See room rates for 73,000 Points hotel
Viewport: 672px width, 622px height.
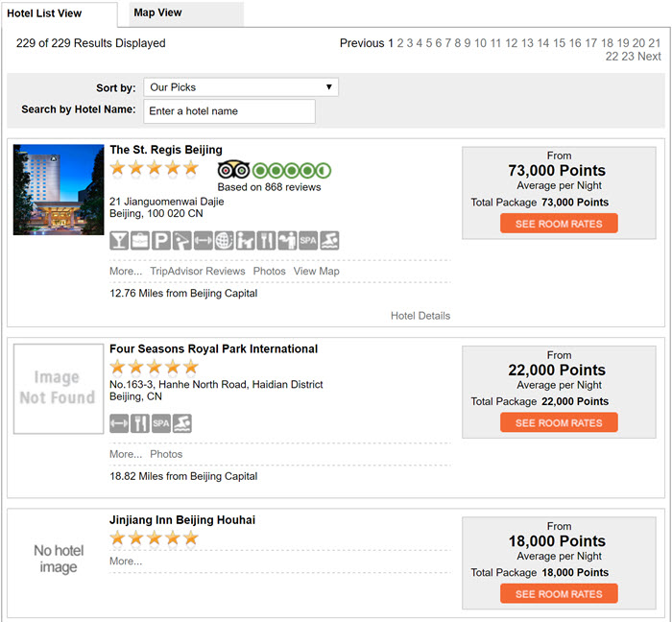(559, 224)
